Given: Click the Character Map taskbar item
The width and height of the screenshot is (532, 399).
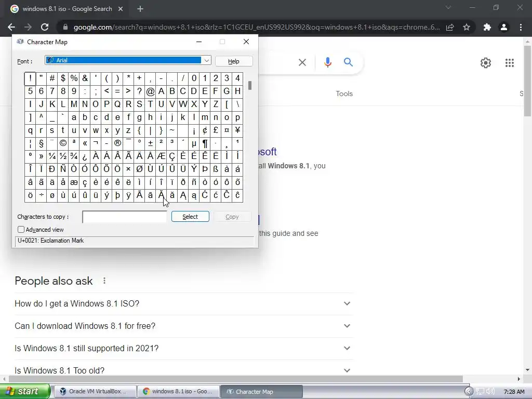Looking at the screenshot, I should 261,392.
